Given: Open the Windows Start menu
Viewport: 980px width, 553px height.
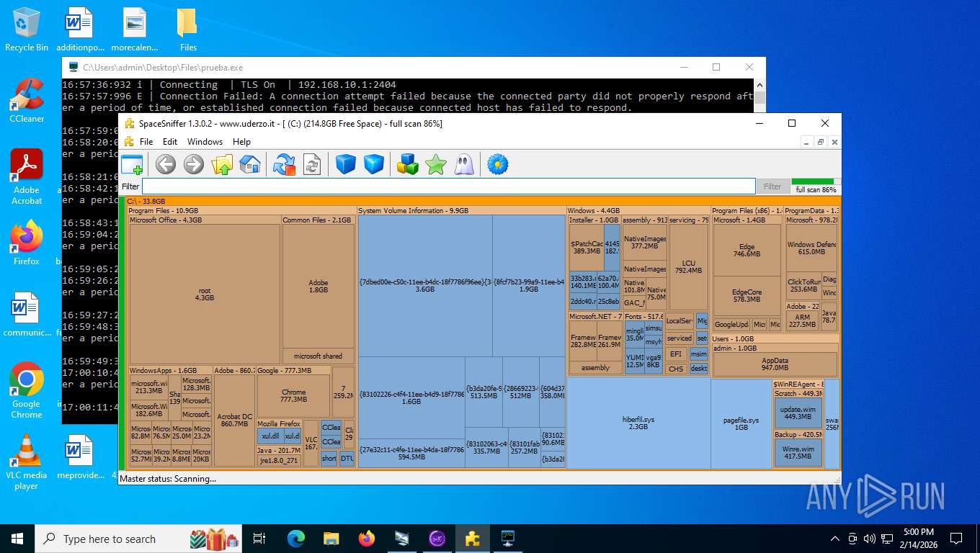Looking at the screenshot, I should click(17, 539).
